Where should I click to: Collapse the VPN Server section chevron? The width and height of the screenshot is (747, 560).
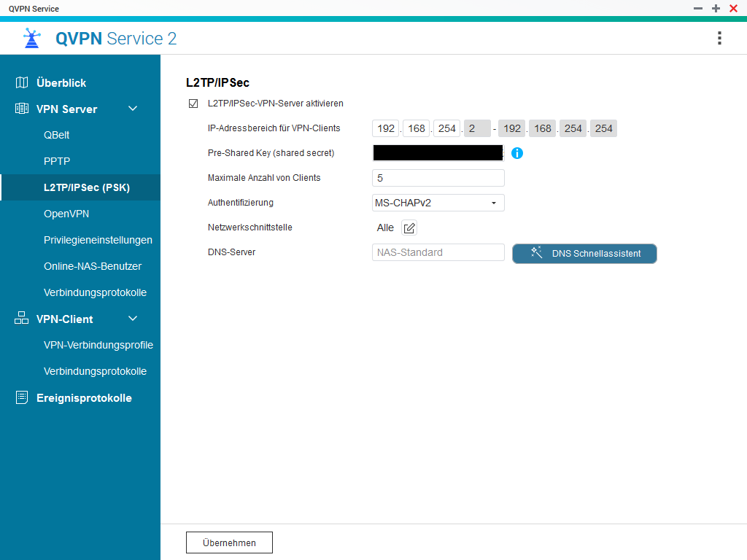(133, 109)
